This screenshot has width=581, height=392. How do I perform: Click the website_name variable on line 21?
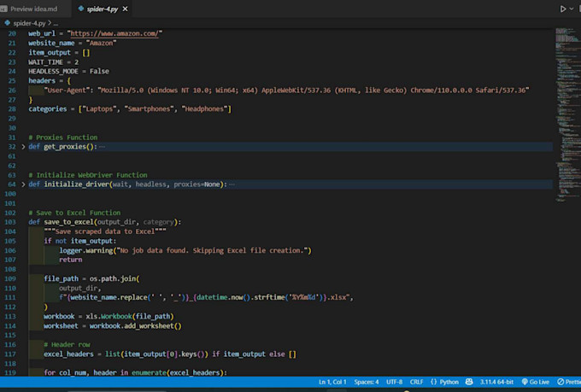[51, 43]
